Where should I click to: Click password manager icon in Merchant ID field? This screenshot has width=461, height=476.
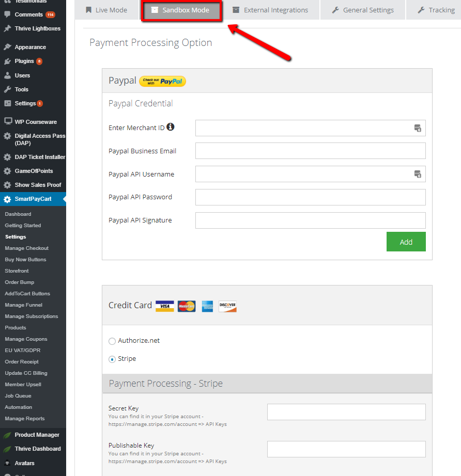pyautogui.click(x=418, y=128)
